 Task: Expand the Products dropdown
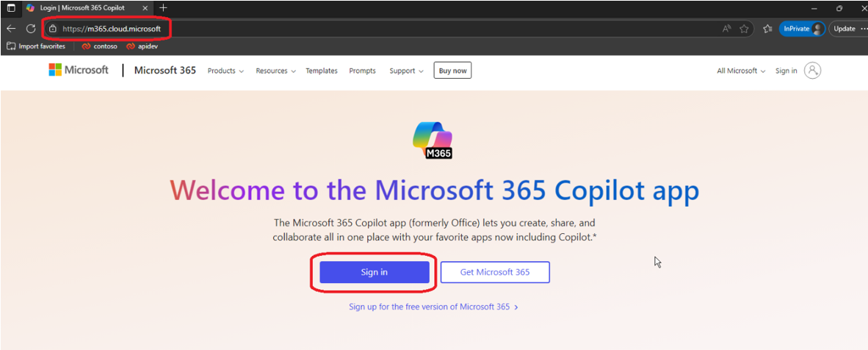tap(225, 71)
